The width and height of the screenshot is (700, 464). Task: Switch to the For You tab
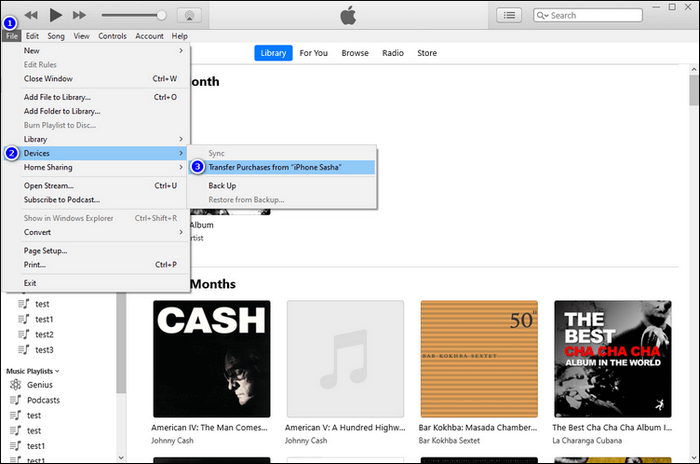(x=313, y=53)
